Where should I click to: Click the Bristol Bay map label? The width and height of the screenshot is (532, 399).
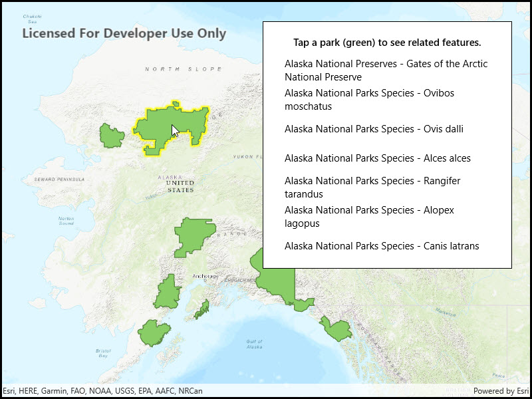tap(103, 353)
